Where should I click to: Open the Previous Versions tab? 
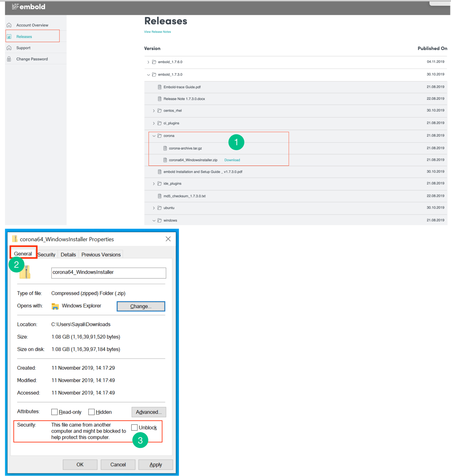(101, 255)
